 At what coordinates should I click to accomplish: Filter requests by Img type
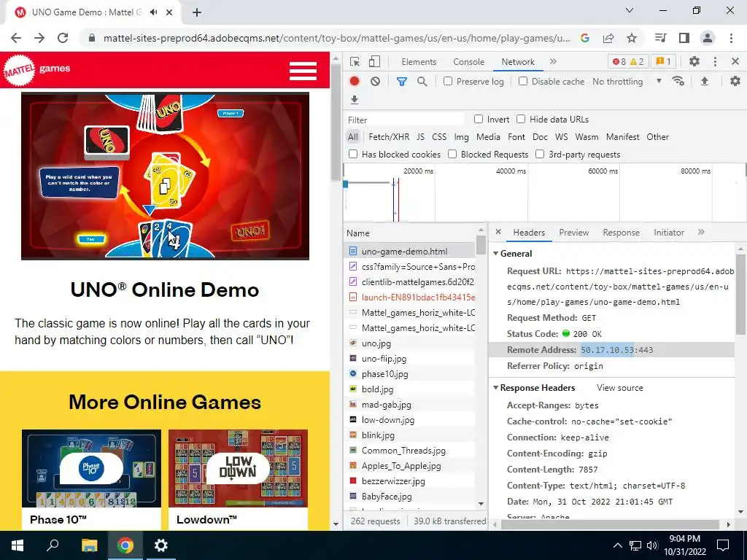tap(461, 136)
